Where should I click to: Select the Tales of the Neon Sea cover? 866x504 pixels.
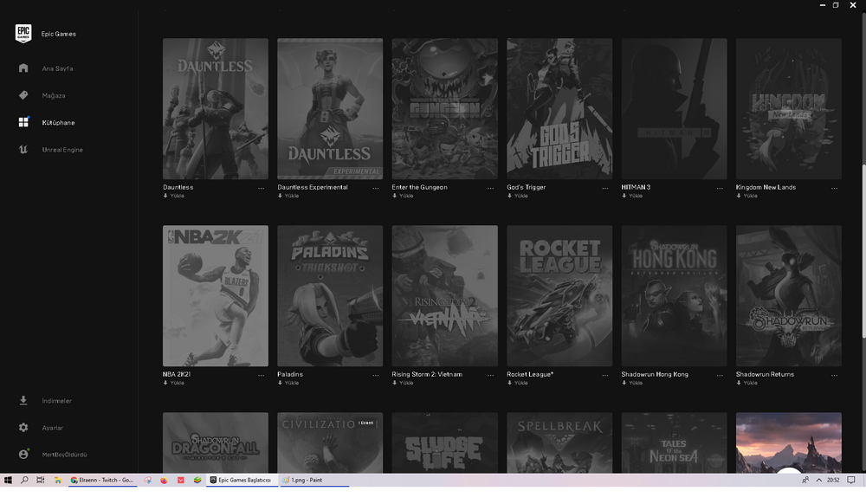click(674, 443)
